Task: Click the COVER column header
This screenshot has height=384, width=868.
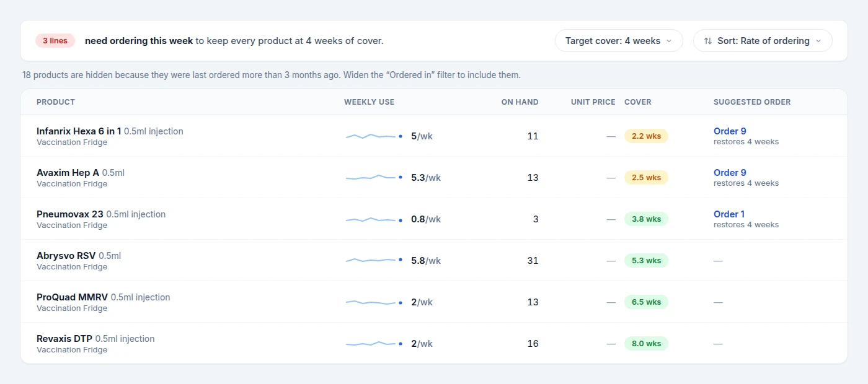Action: click(638, 102)
